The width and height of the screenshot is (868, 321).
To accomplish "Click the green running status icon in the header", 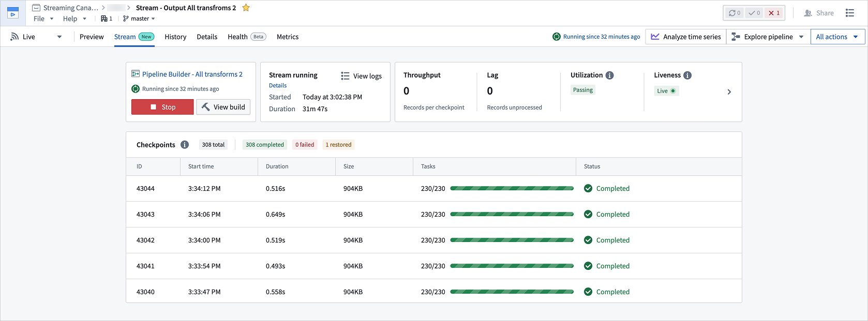I will pyautogui.click(x=557, y=37).
